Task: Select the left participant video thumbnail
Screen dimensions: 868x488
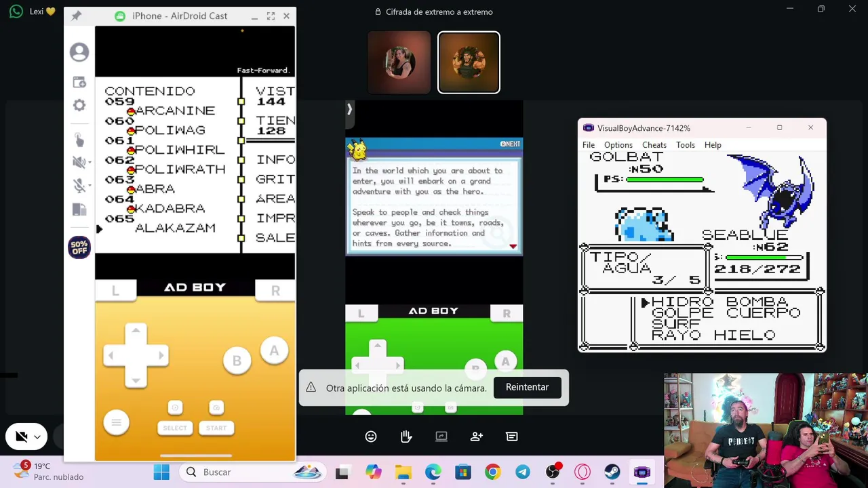Action: pos(399,62)
